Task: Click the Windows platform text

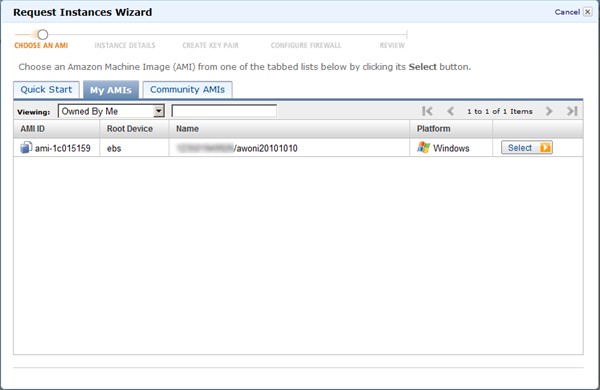Action: (x=451, y=148)
